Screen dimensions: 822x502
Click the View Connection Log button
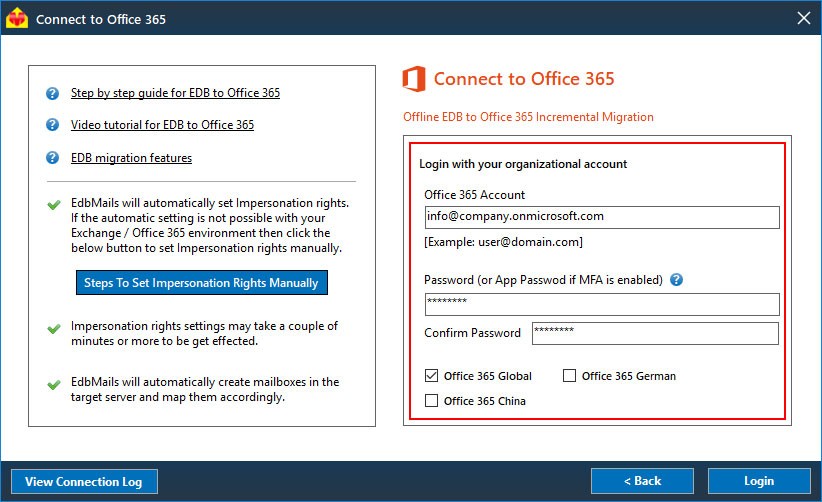click(x=84, y=482)
